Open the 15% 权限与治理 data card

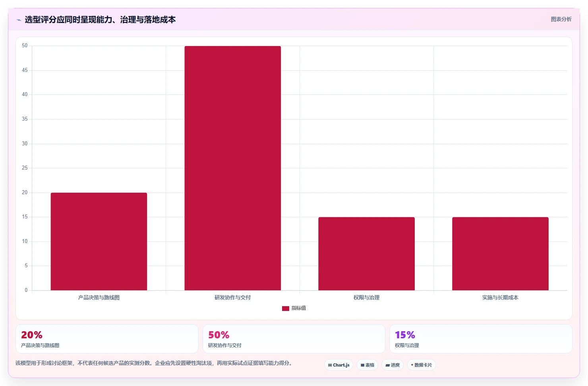[x=481, y=339]
